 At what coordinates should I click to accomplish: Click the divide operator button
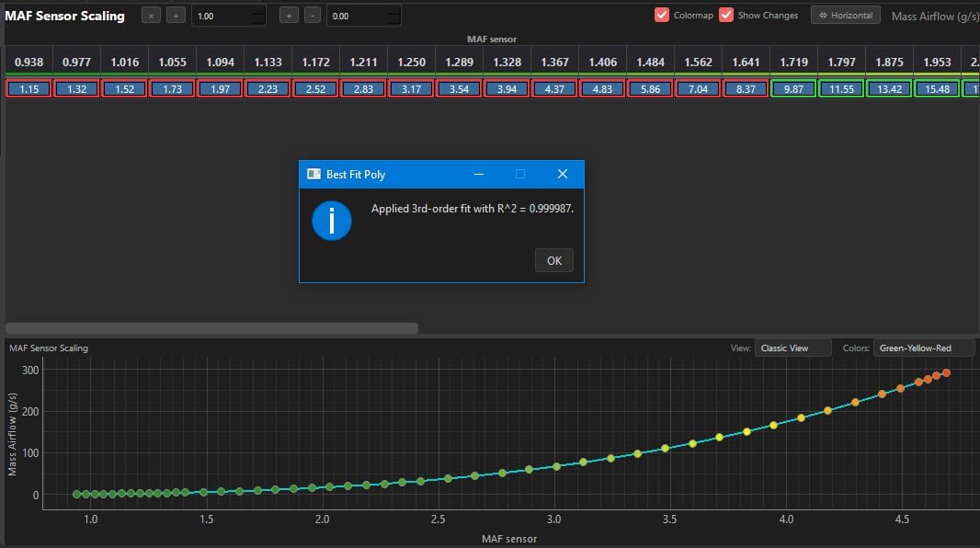[x=176, y=16]
